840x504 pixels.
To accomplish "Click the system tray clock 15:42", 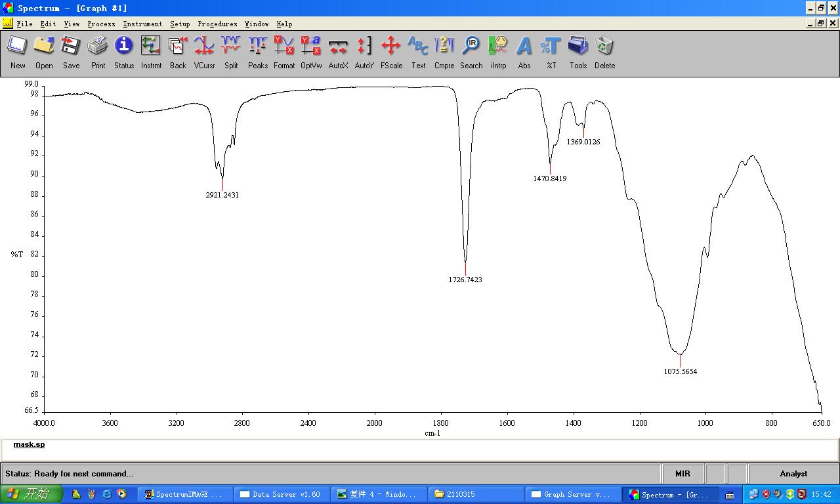I will click(821, 494).
